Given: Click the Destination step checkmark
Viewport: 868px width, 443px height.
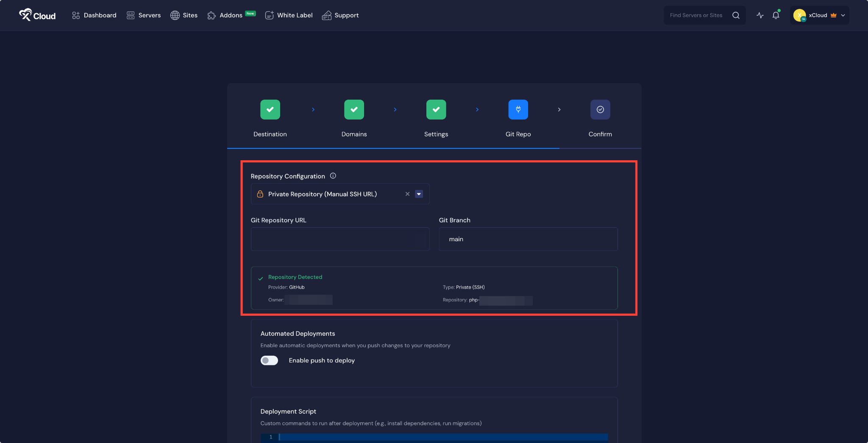Looking at the screenshot, I should [x=270, y=109].
